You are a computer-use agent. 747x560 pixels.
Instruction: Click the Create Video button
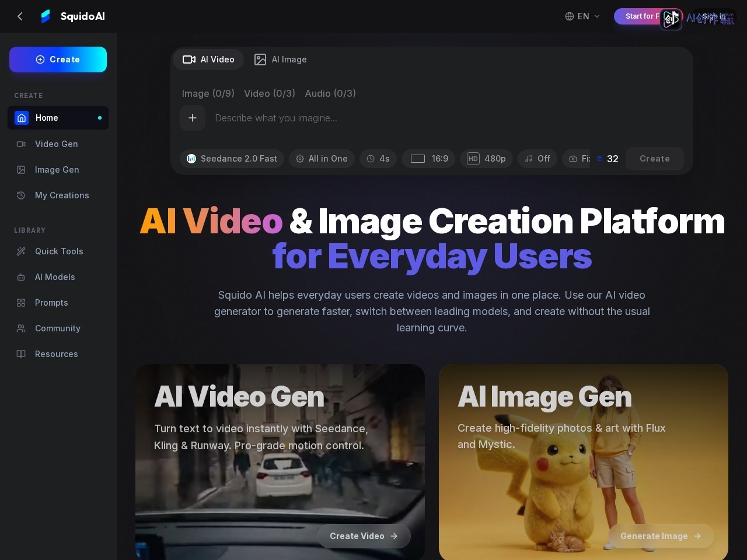coord(364,536)
